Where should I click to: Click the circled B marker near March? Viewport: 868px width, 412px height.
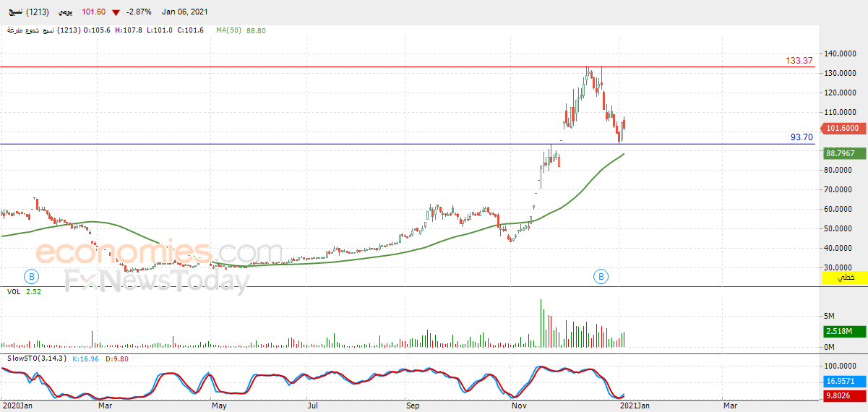coord(31,275)
